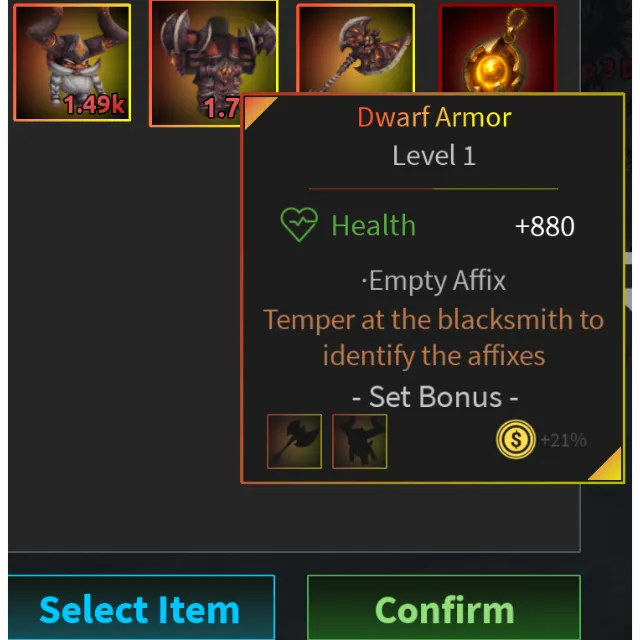Confirm the selection with the green button

(x=444, y=607)
